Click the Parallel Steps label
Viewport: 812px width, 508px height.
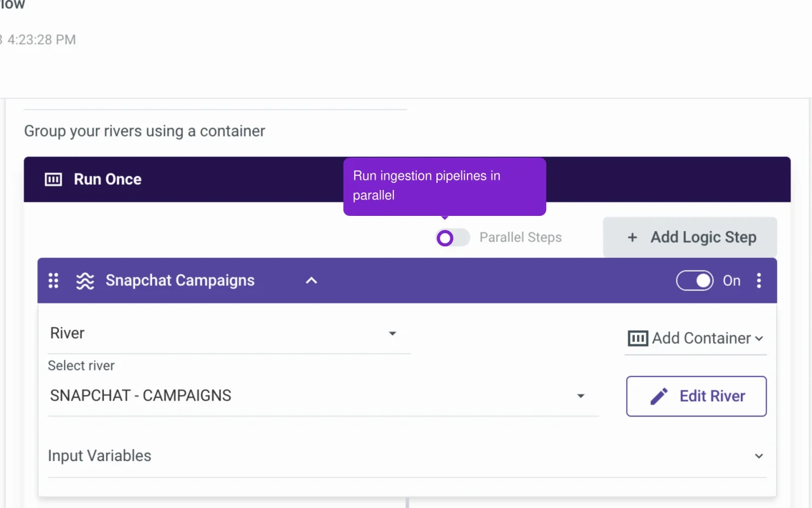521,237
